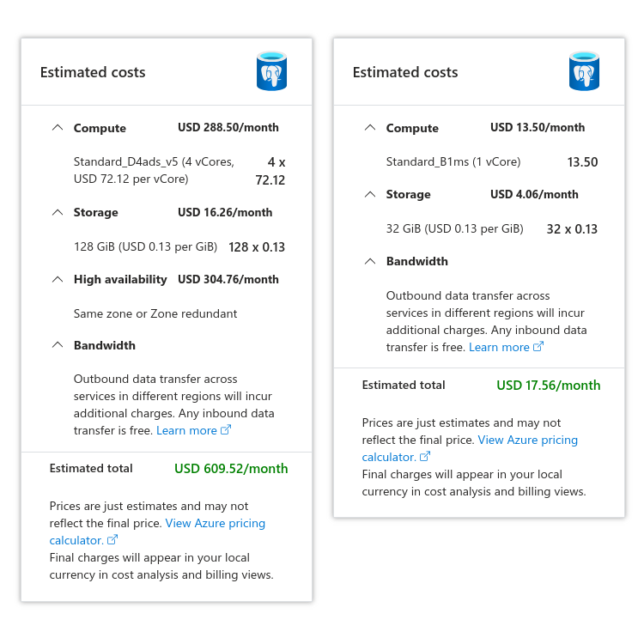
Task: Click PostgreSQL elephant icon in left card
Action: pyautogui.click(x=272, y=71)
